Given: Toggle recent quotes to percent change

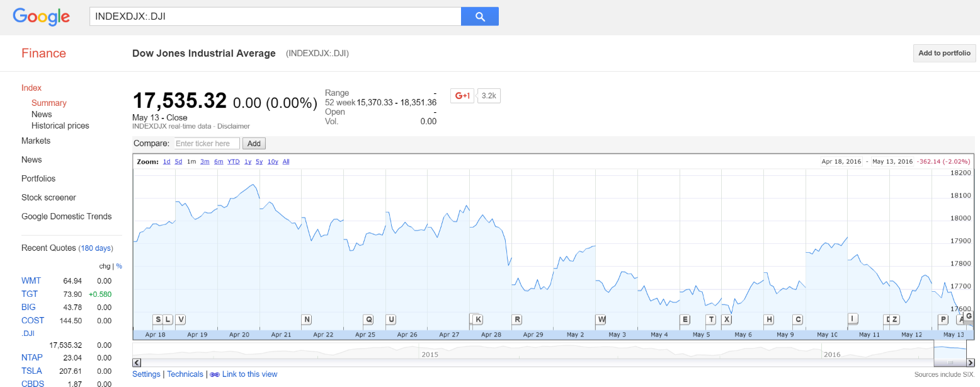Looking at the screenshot, I should click(x=119, y=267).
